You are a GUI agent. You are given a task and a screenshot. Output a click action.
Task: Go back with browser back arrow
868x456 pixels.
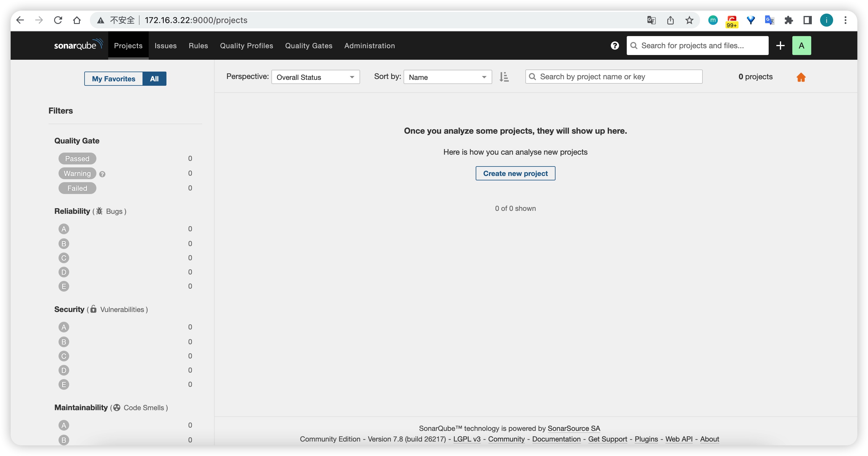pos(20,20)
